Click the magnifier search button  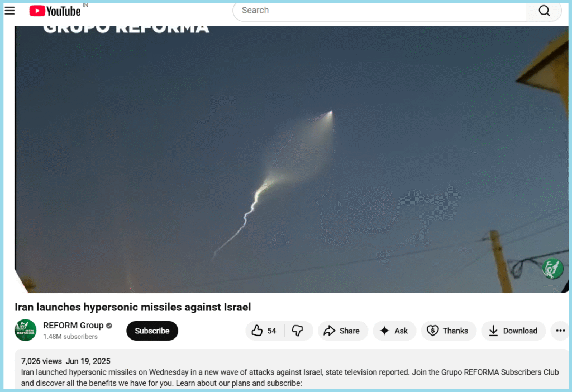coord(544,11)
